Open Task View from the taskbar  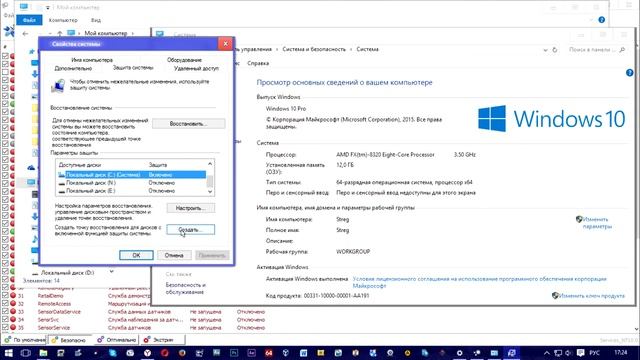[x=25, y=353]
